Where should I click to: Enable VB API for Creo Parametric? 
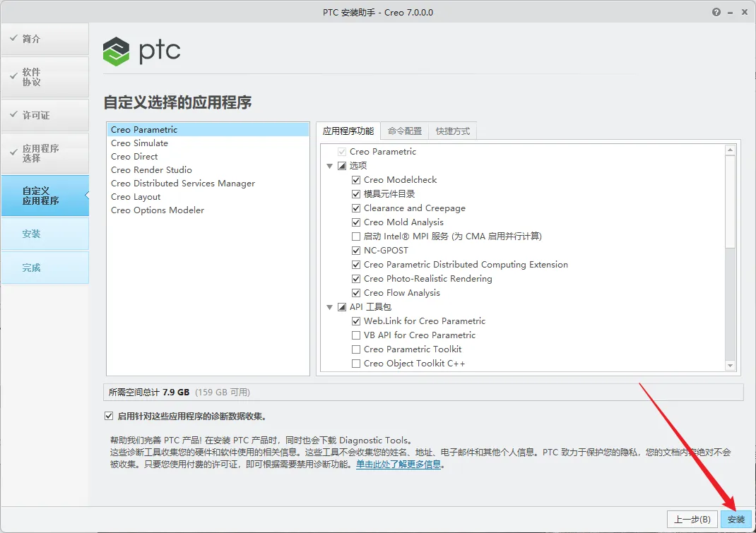pos(356,335)
